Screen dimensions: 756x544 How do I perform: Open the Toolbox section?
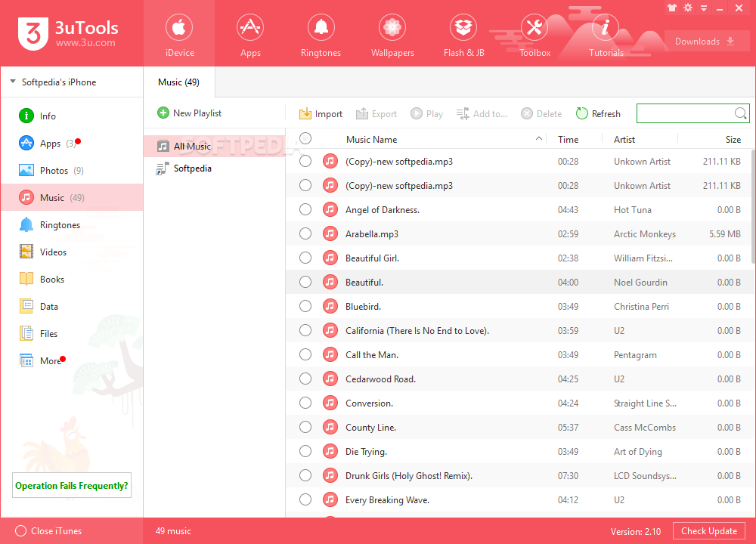pos(534,34)
